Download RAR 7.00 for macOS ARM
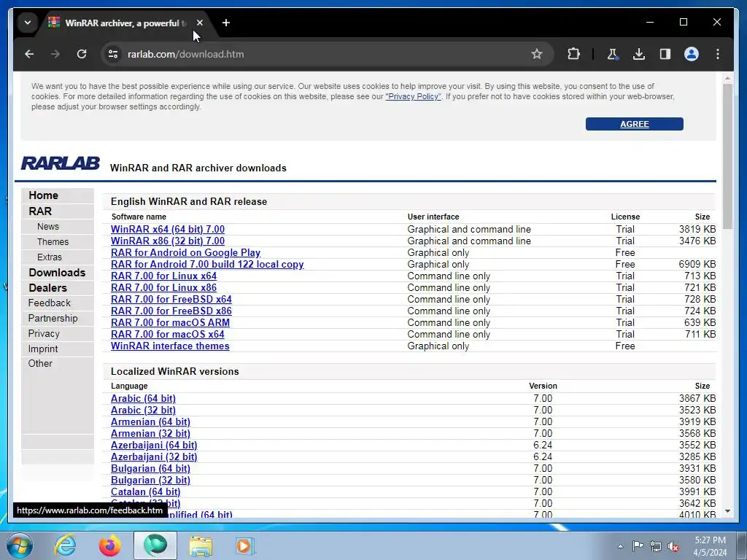Screen dimensions: 747x560 click(x=171, y=323)
